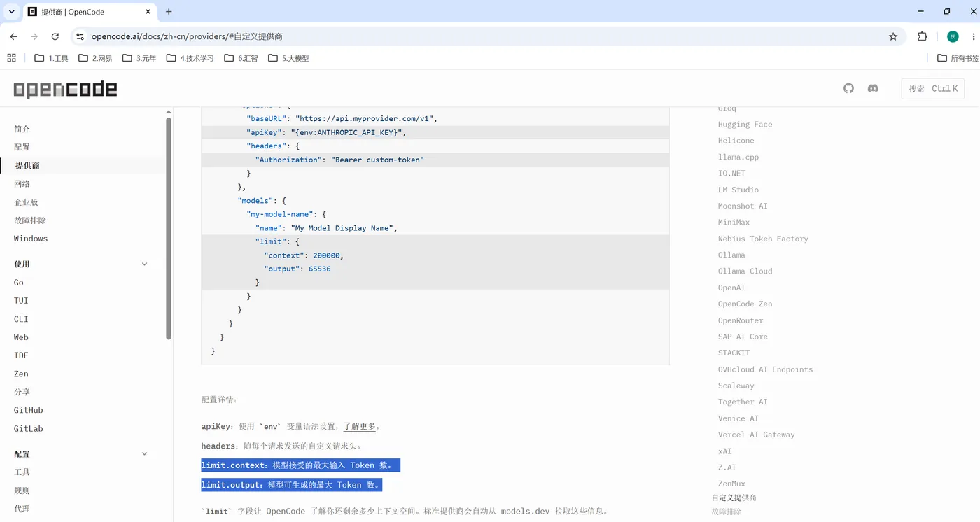
Task: Jump to LM Studio section
Action: (x=738, y=190)
